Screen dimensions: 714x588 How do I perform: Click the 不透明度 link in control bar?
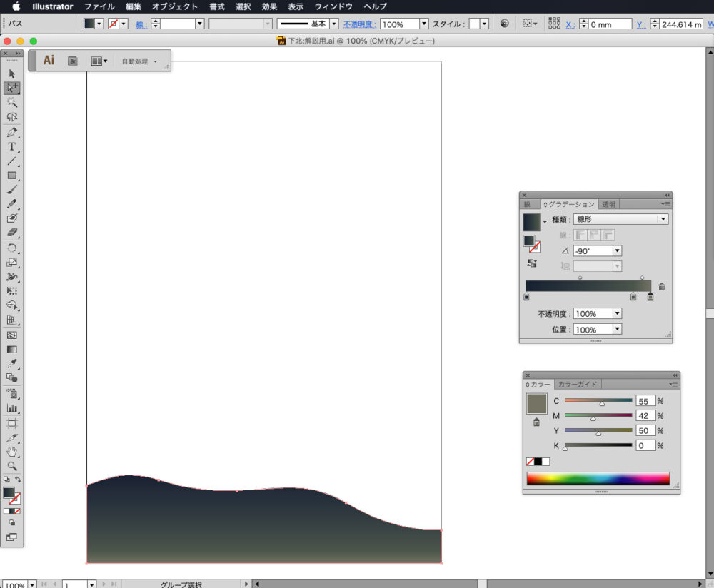pyautogui.click(x=360, y=24)
